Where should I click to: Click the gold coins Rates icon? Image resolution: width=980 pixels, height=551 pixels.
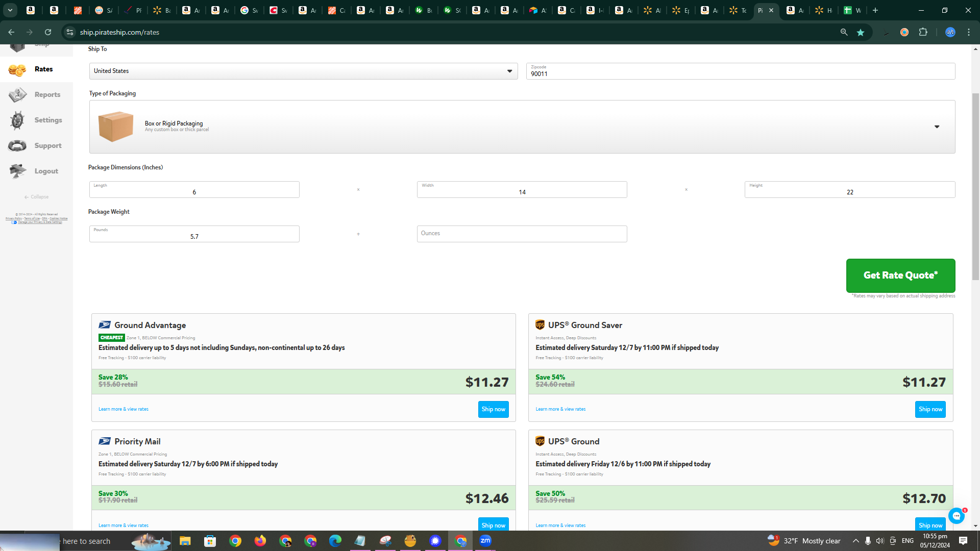pos(17,70)
